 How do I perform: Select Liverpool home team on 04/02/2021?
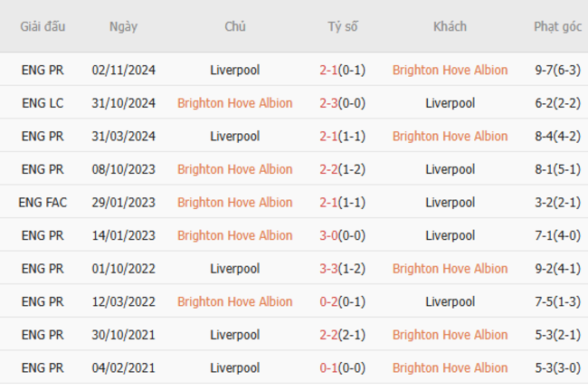tap(235, 367)
